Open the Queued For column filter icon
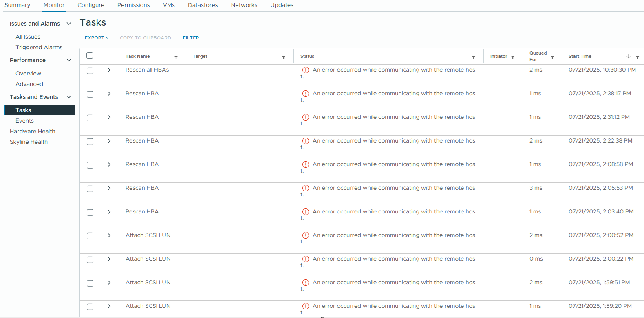Screen dimensions: 644x318 coord(552,57)
